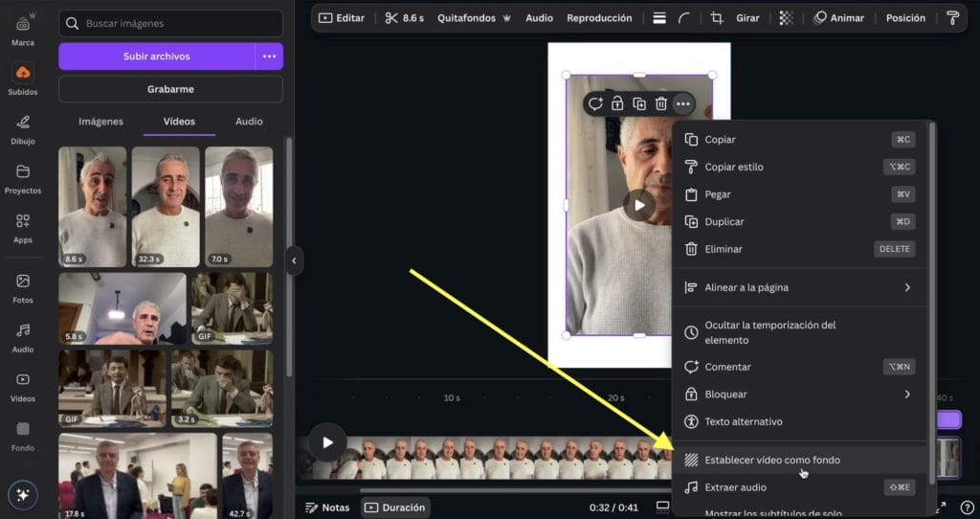This screenshot has height=519, width=980.
Task: Click the copy style paint roller icon
Action: (951, 18)
